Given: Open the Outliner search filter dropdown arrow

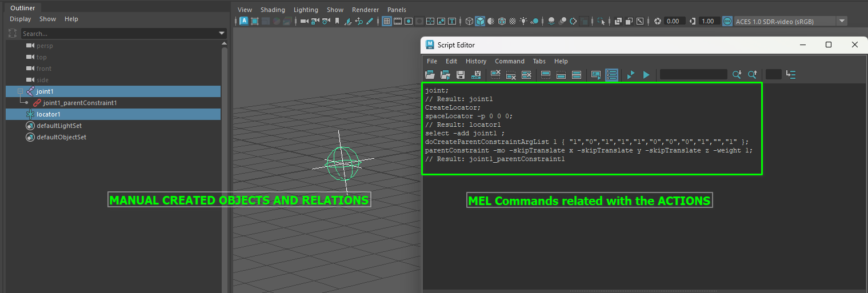Looking at the screenshot, I should coord(222,34).
